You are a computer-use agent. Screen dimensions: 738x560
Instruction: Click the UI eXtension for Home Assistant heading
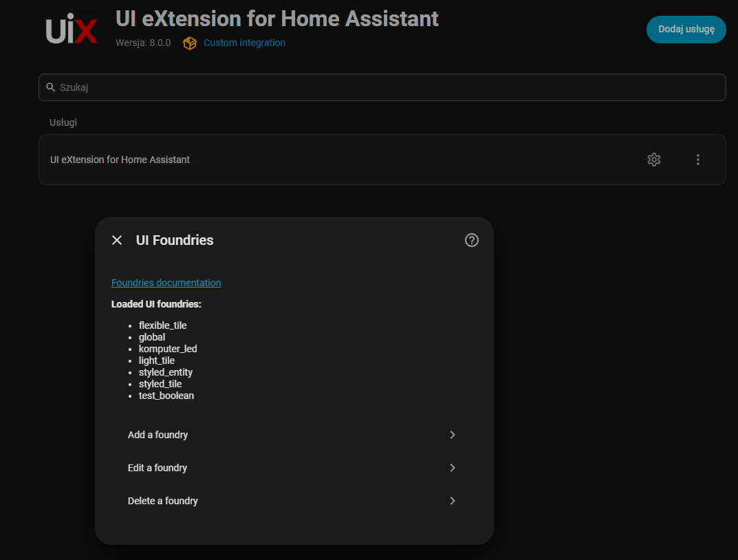pyautogui.click(x=276, y=19)
